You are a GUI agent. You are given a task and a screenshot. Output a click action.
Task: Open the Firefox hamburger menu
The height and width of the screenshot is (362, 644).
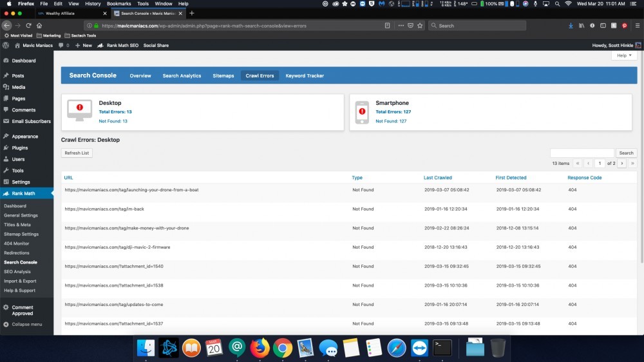[x=638, y=26]
